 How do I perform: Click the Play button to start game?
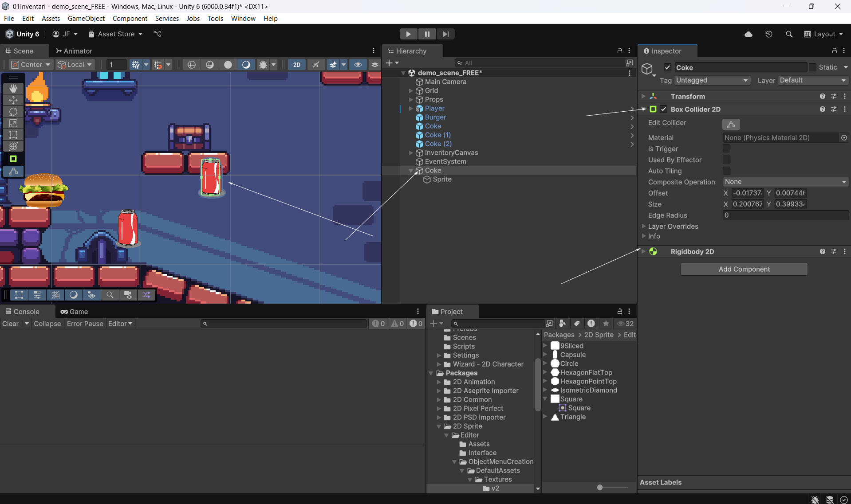[x=408, y=34]
